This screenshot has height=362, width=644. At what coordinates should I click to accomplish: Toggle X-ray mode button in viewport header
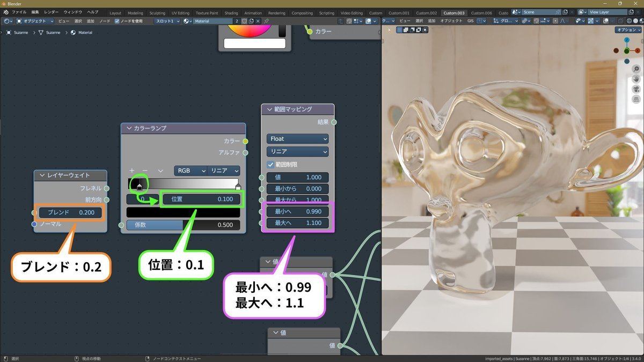pyautogui.click(x=621, y=21)
